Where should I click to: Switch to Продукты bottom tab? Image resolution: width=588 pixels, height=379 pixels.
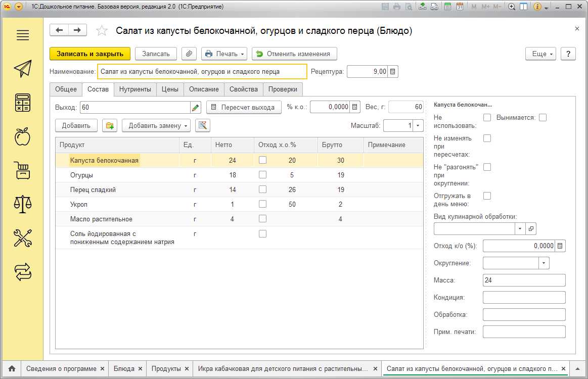pos(166,369)
